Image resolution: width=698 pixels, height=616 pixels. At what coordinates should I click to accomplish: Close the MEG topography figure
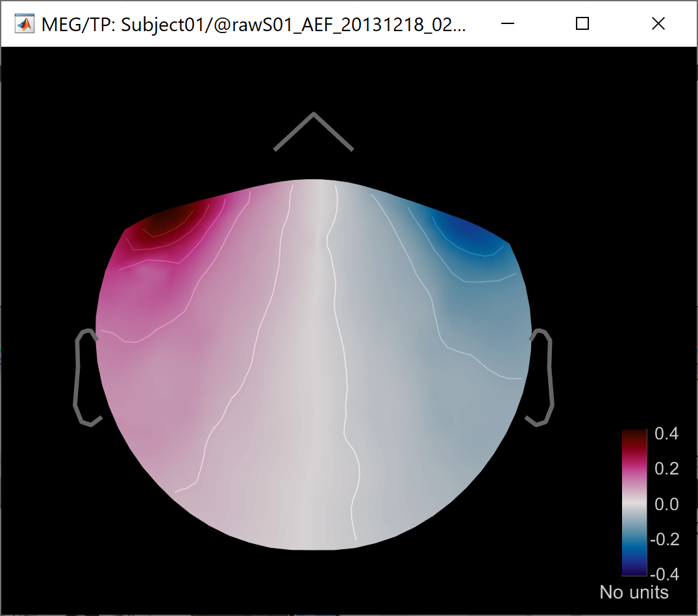[658, 24]
